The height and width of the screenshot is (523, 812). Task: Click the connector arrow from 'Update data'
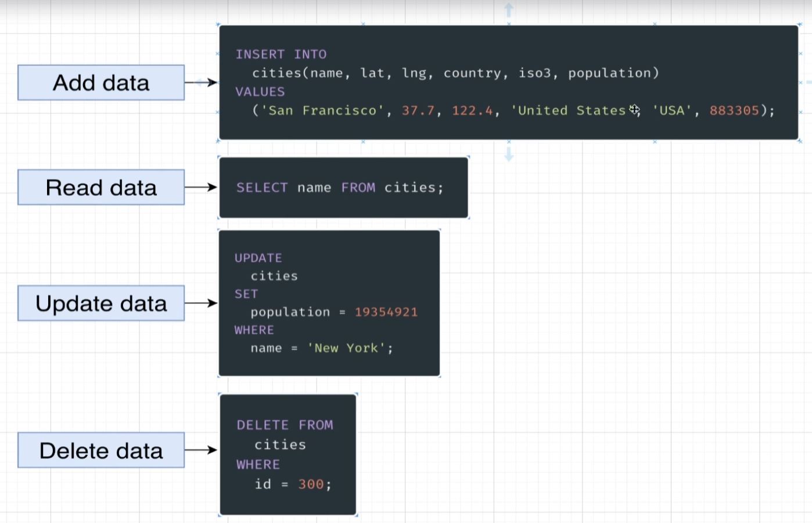click(x=201, y=303)
